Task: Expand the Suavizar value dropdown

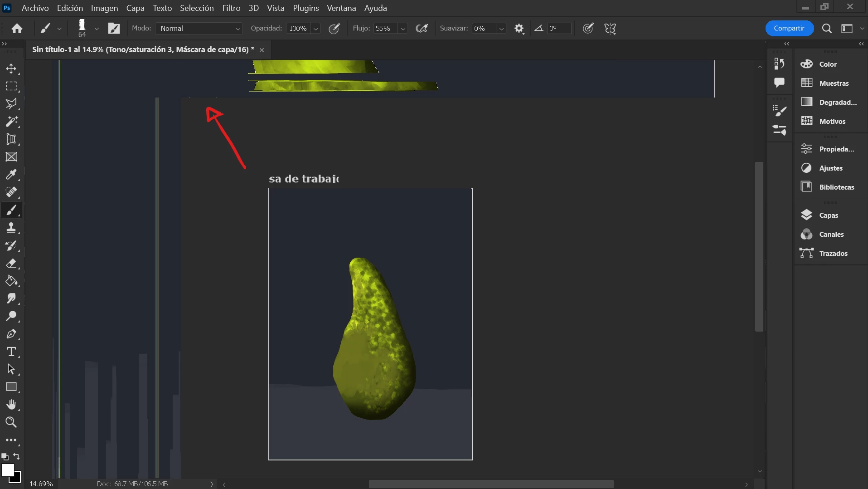Action: coord(501,29)
